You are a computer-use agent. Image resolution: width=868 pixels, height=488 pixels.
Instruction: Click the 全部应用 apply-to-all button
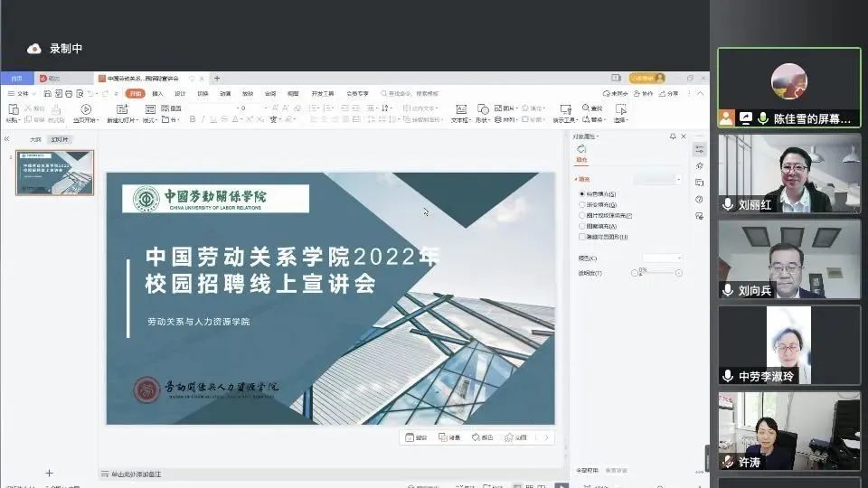click(x=587, y=470)
